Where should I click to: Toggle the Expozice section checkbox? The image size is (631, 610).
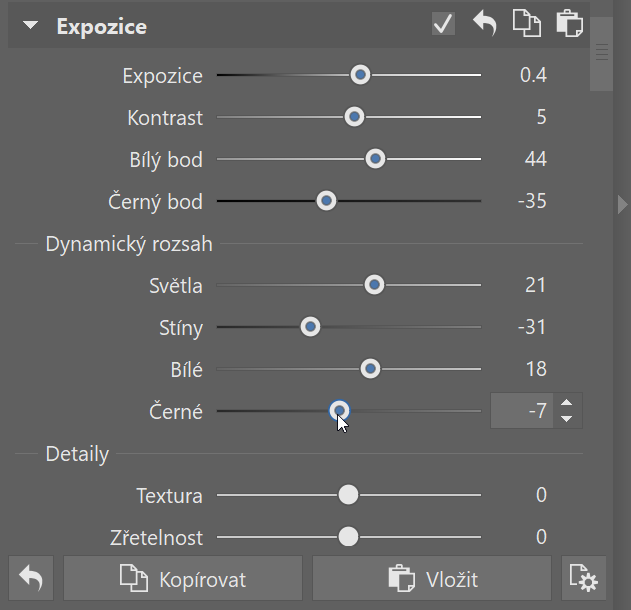tap(443, 23)
